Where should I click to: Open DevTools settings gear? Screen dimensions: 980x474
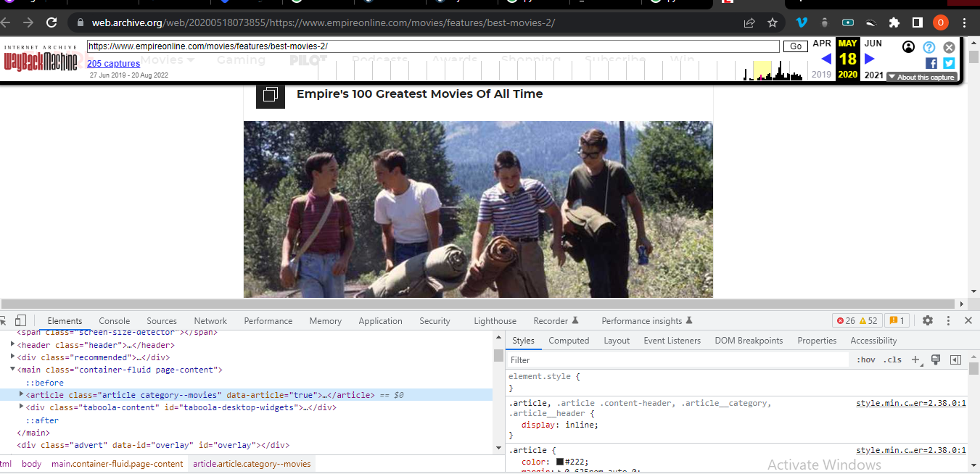pyautogui.click(x=928, y=320)
